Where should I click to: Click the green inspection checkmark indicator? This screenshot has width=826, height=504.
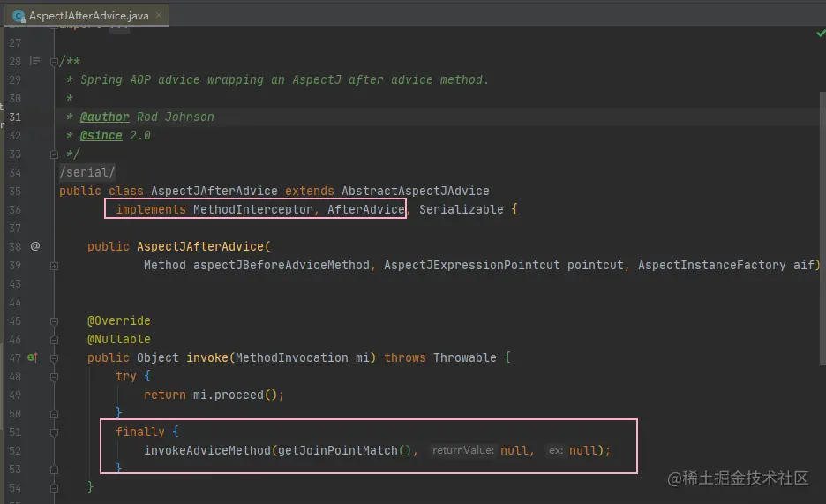pyautogui.click(x=821, y=34)
